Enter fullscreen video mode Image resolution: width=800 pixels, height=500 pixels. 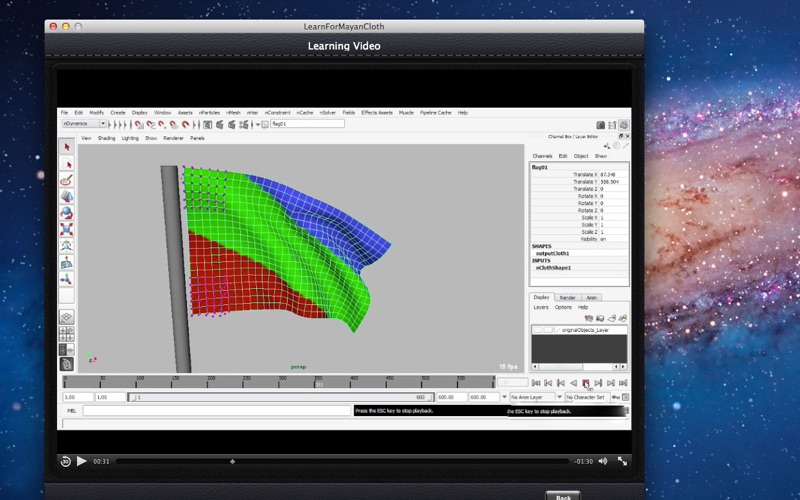[622, 461]
